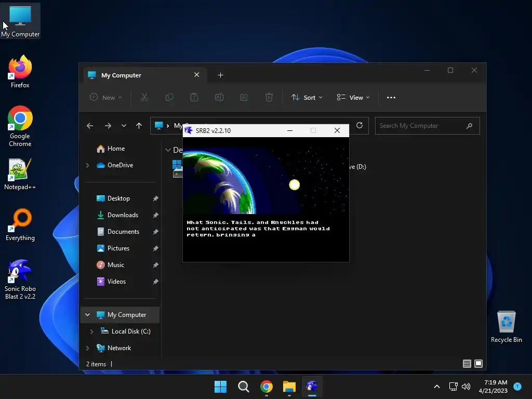Go back with the Explorer back arrow
The width and height of the screenshot is (532, 399).
point(90,126)
